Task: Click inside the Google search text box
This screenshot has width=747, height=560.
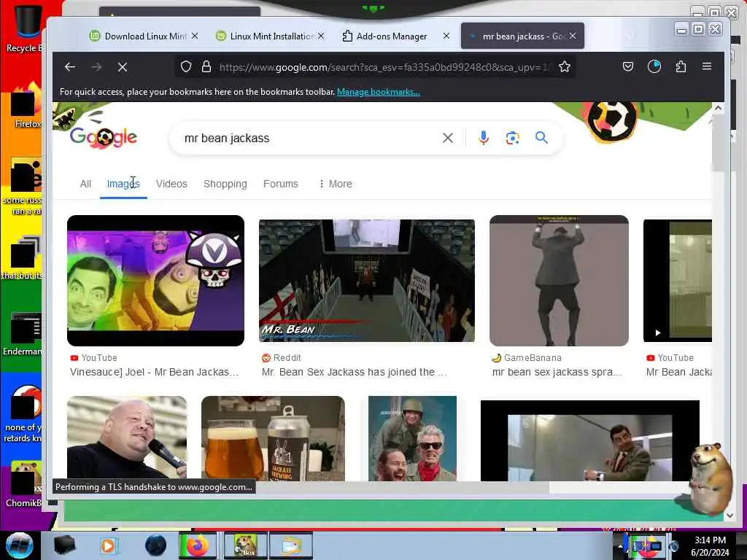Action: click(305, 138)
